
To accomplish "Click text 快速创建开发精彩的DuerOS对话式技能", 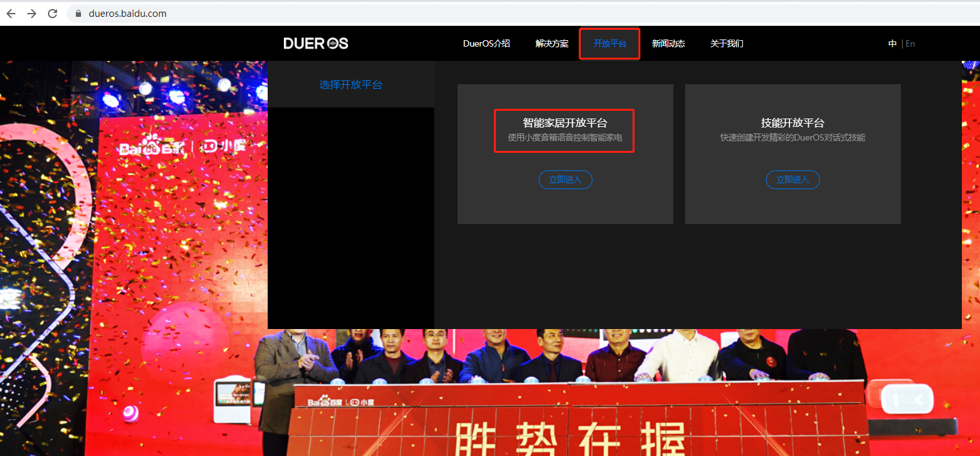I will point(793,138).
